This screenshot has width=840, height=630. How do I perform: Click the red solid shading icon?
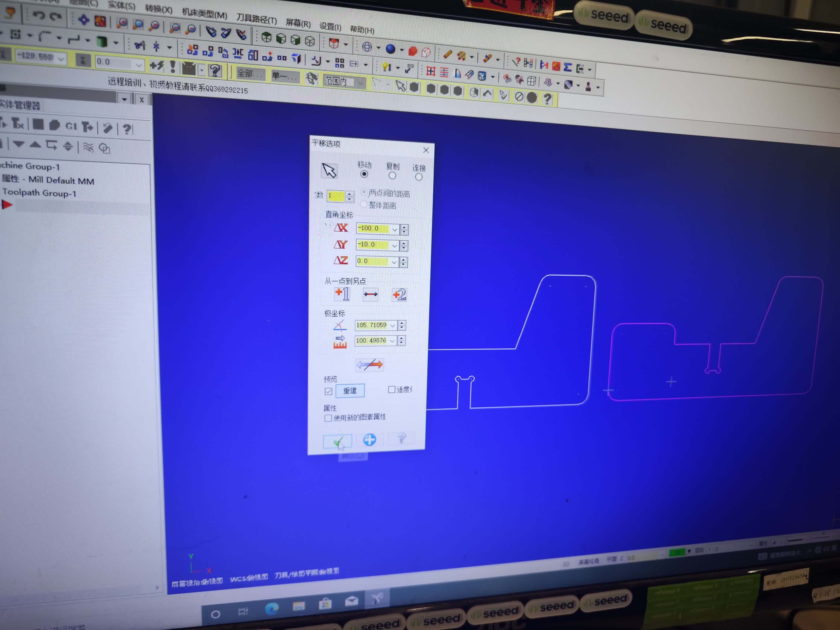coord(412,51)
